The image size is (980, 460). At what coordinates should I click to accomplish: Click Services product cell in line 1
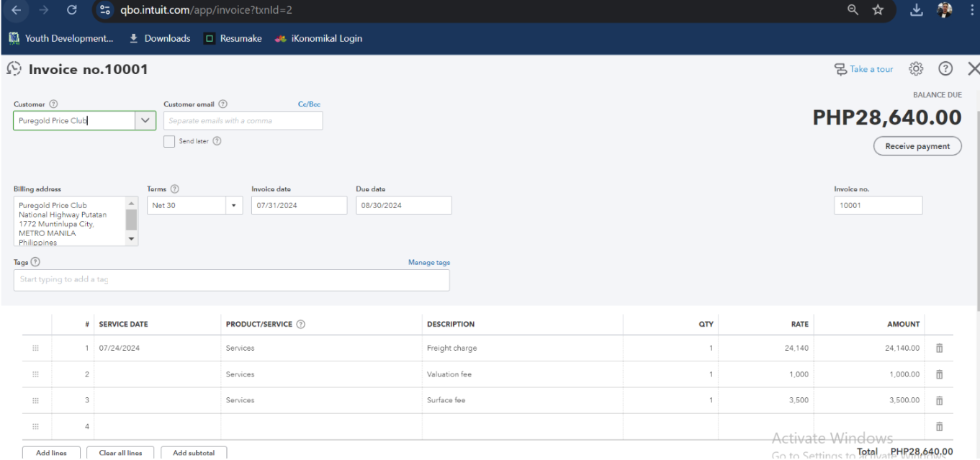321,348
